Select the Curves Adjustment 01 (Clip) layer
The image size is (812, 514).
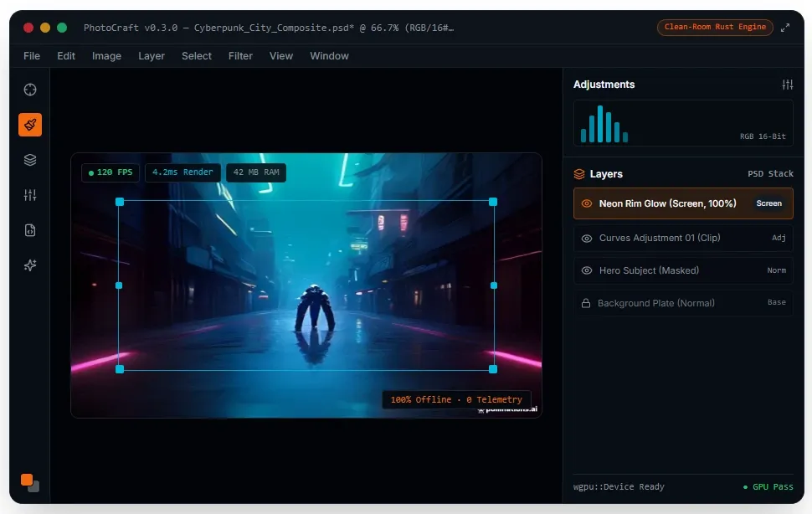pos(683,238)
